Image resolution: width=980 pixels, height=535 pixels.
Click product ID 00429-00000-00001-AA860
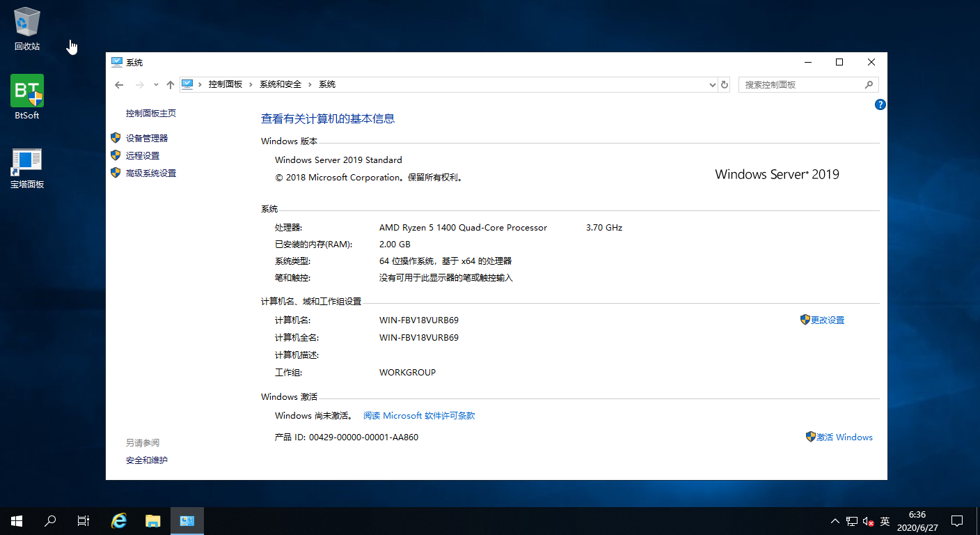coord(363,437)
